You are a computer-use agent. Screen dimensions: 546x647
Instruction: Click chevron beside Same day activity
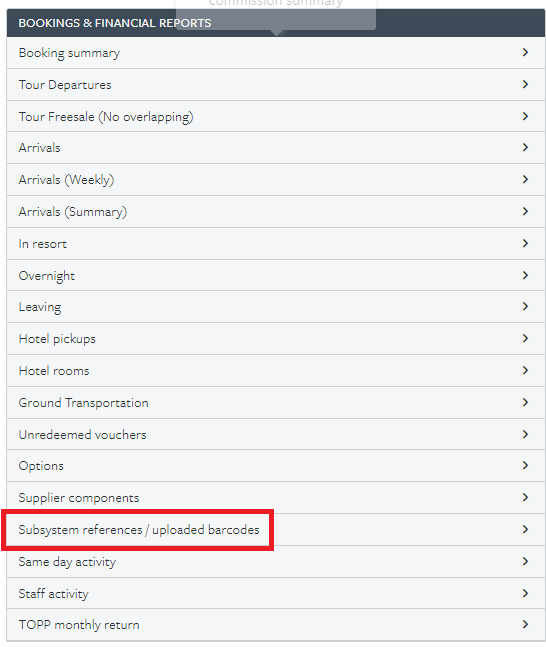pyautogui.click(x=525, y=561)
